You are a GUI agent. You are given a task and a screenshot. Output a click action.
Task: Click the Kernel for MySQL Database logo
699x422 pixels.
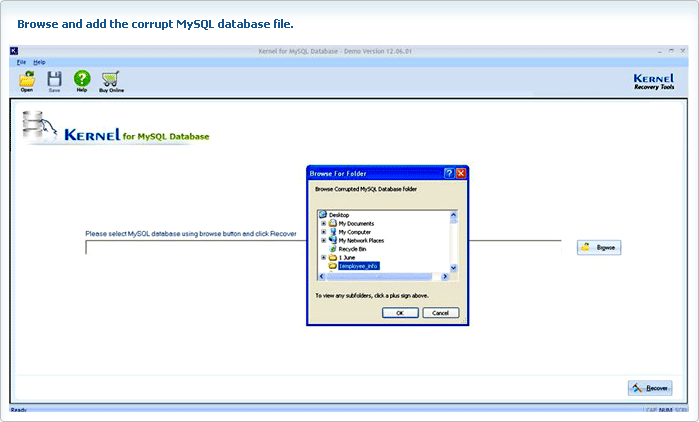116,128
